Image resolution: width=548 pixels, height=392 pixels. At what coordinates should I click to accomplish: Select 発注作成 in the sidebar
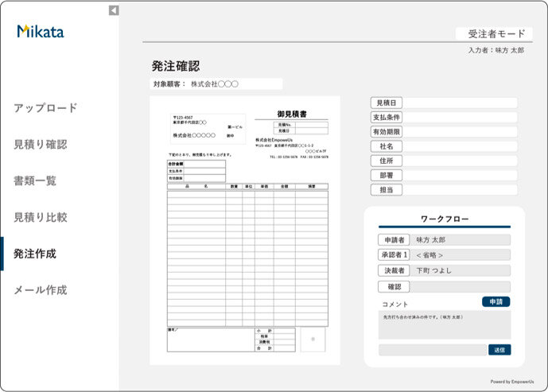(35, 254)
